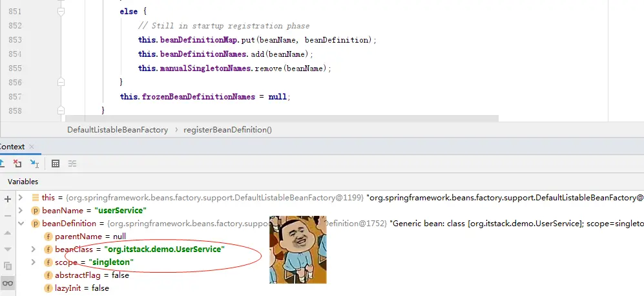The height and width of the screenshot is (296, 644).
Task: Select the abstractFlag = false row
Action: coord(92,275)
